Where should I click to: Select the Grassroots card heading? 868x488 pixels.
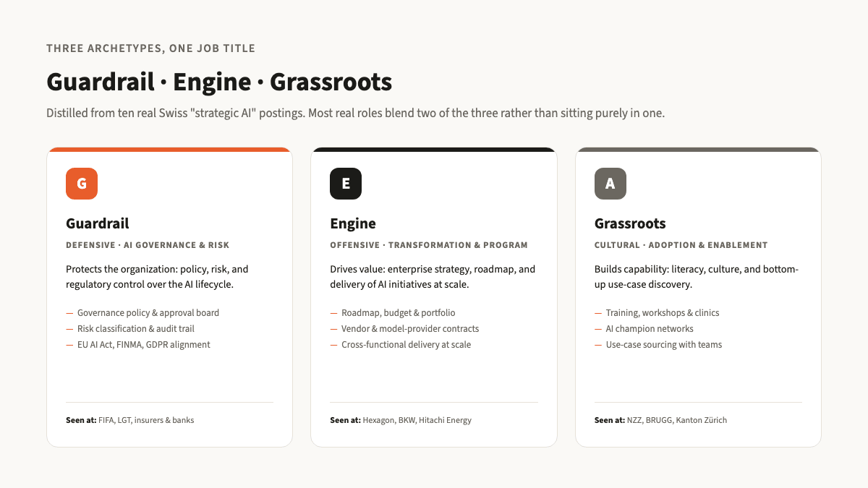tap(630, 223)
